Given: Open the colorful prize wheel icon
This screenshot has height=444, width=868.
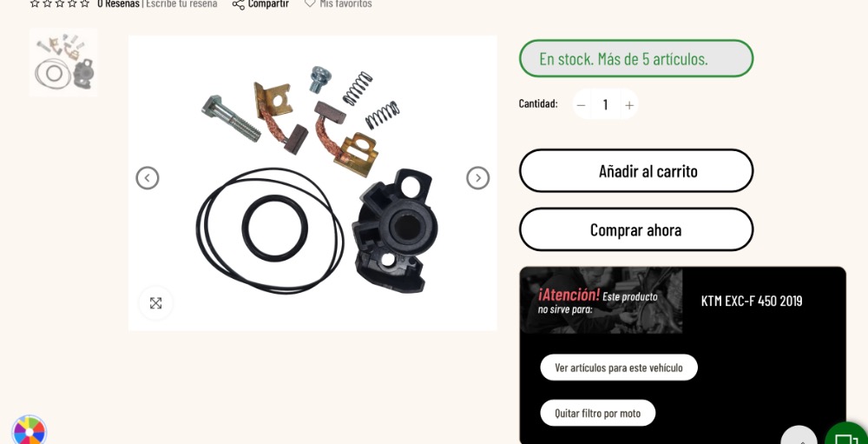Looking at the screenshot, I should point(30,431).
